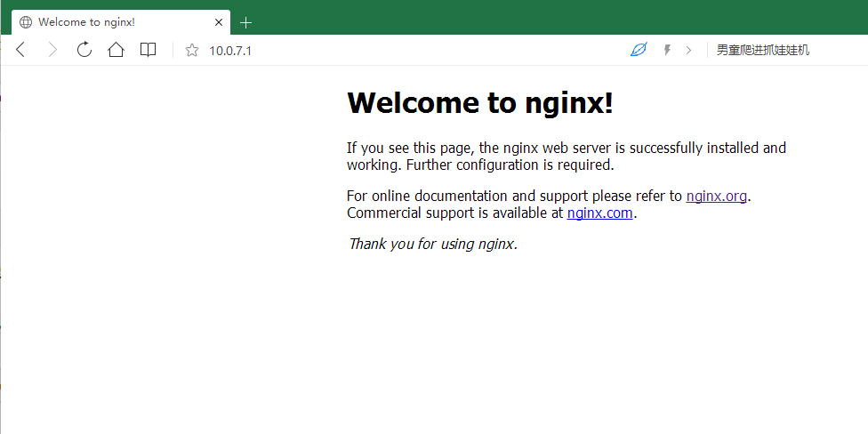Open the nginx.com link
Screen dimensions: 868x434
pos(599,213)
